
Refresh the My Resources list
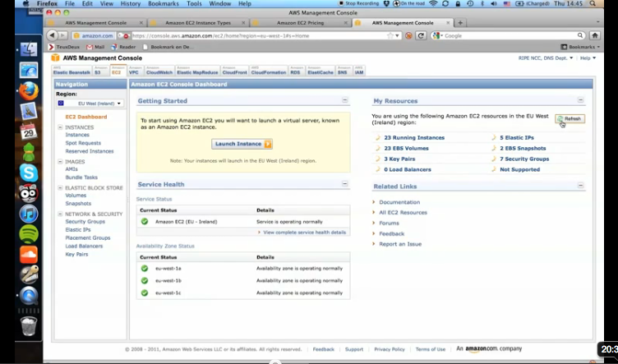570,118
